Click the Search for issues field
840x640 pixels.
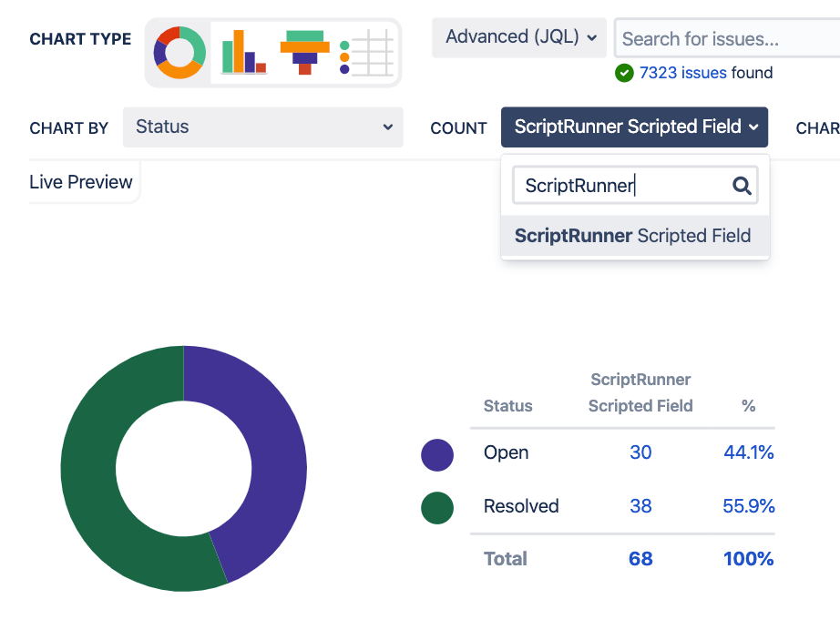[x=728, y=38]
